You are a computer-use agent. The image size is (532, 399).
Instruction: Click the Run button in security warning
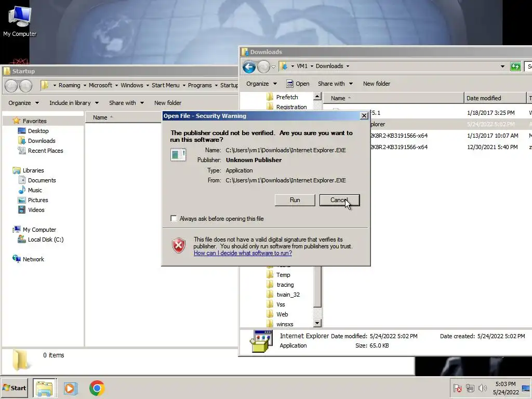coord(295,200)
